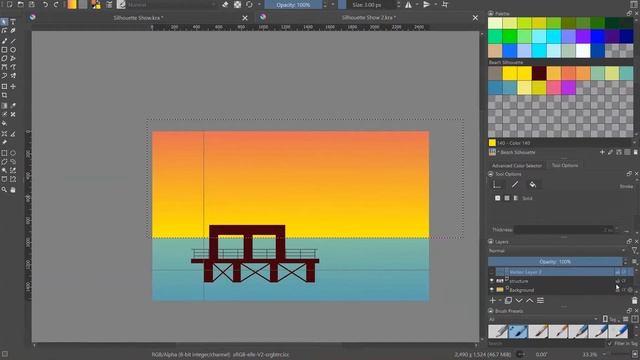
Task: Switch to Advanced Color Selector tab
Action: click(x=517, y=166)
